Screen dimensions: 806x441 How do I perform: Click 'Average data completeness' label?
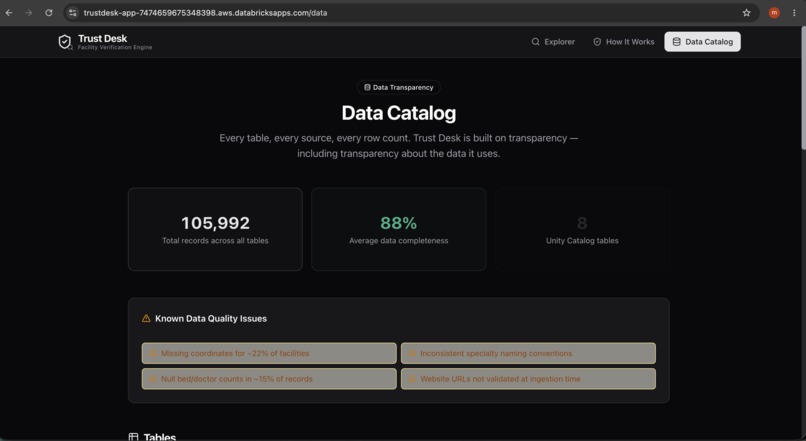click(398, 241)
